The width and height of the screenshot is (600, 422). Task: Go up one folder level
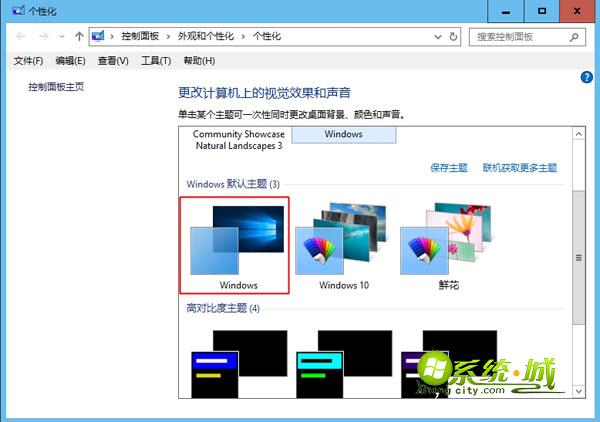coord(79,36)
